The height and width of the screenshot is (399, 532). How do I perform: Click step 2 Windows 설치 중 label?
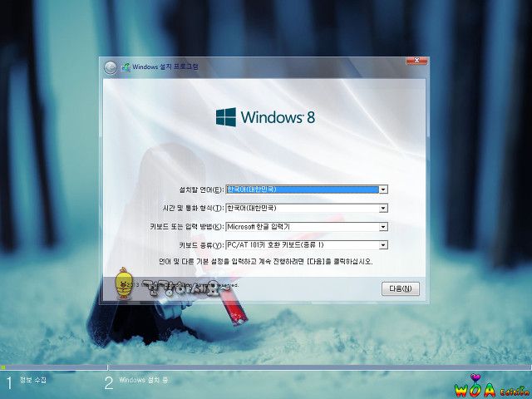pyautogui.click(x=144, y=380)
